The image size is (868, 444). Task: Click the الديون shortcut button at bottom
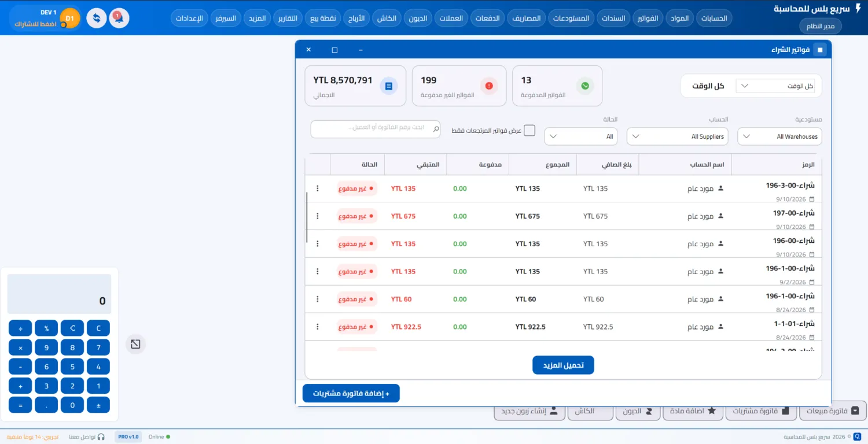[638, 411]
